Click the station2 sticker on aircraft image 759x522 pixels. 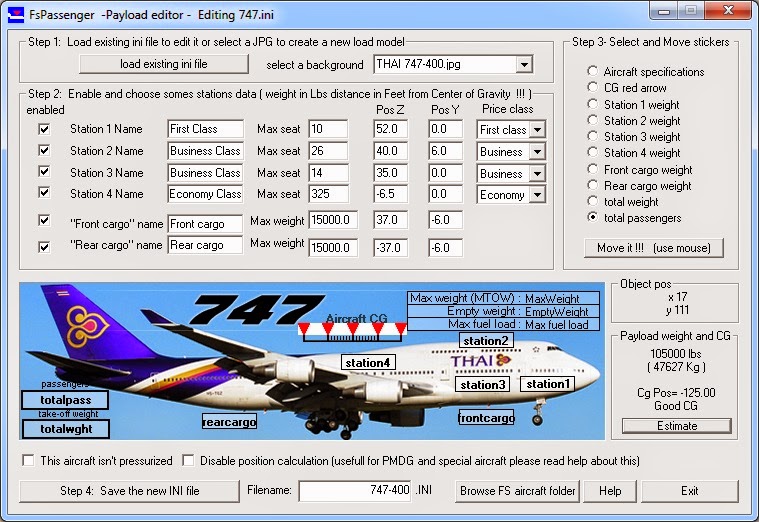pos(486,340)
